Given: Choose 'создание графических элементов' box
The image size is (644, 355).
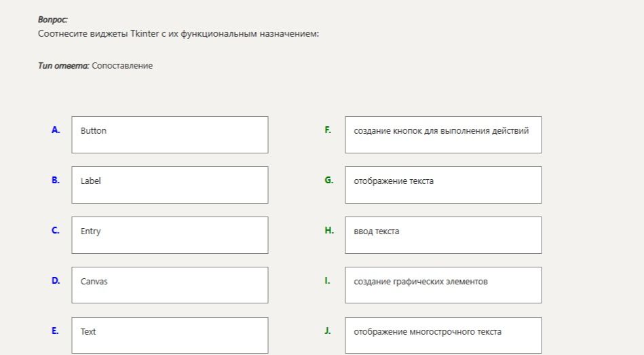Looking at the screenshot, I should (x=443, y=285).
